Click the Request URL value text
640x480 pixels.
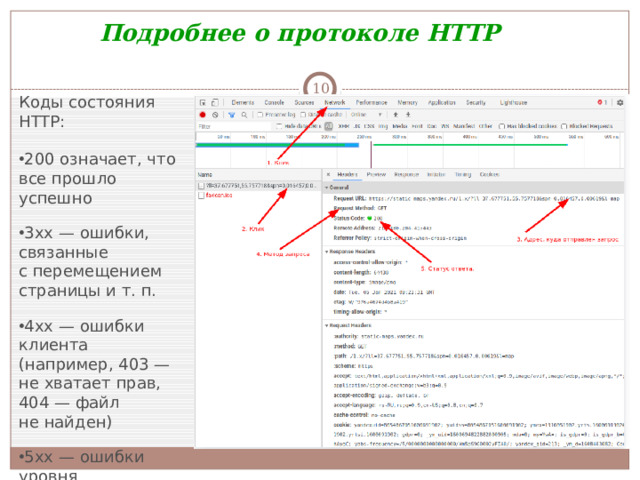tap(494, 199)
